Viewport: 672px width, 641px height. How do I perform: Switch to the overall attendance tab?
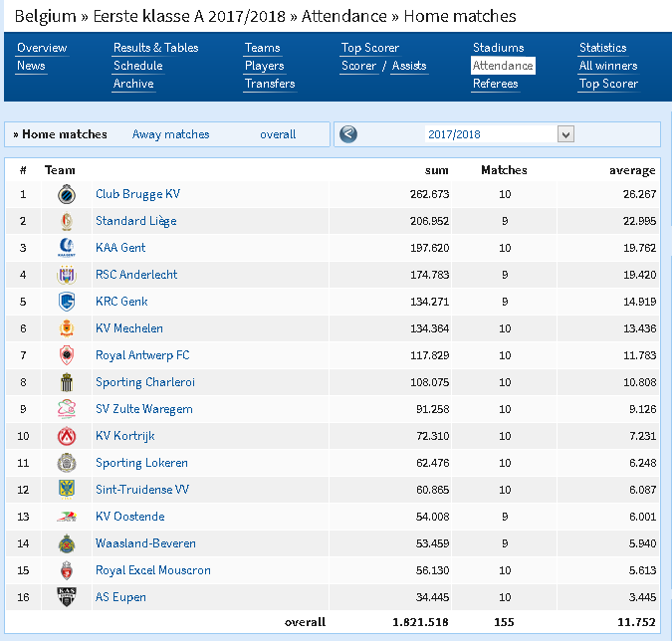pyautogui.click(x=278, y=134)
